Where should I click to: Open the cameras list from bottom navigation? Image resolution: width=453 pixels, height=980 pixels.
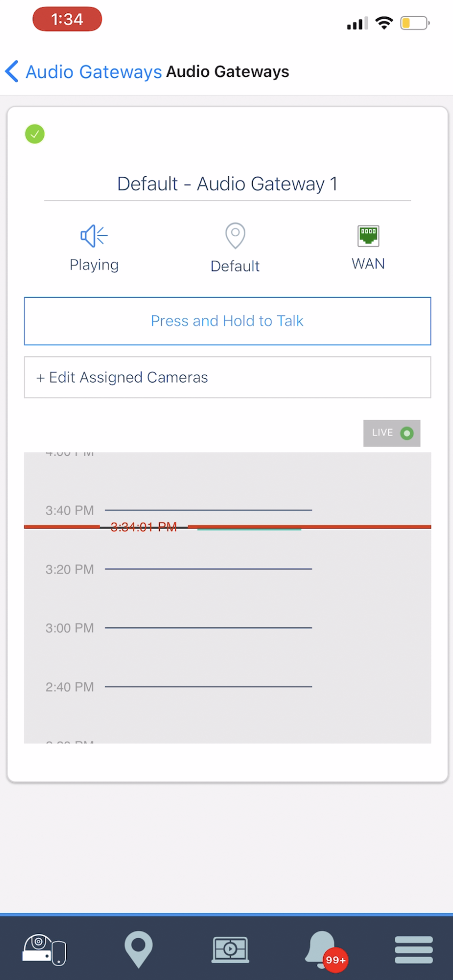tap(44, 950)
